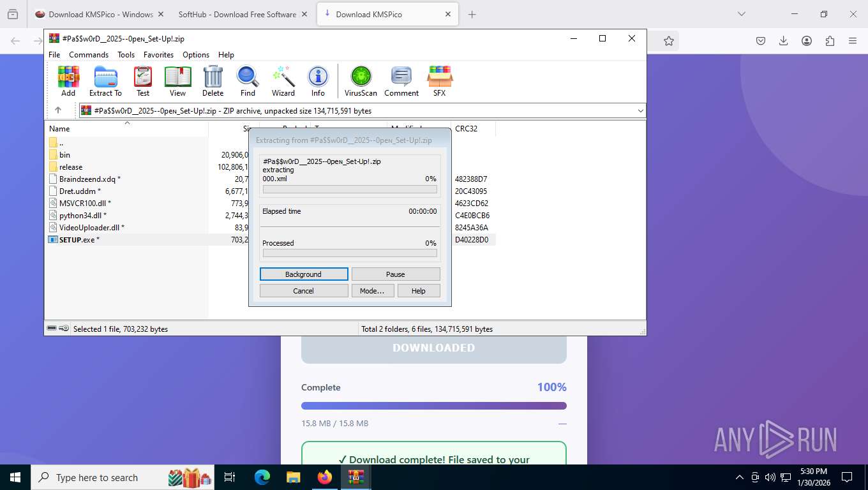Click the Add toolbar icon in WinRAR
The width and height of the screenshot is (868, 490).
click(68, 81)
